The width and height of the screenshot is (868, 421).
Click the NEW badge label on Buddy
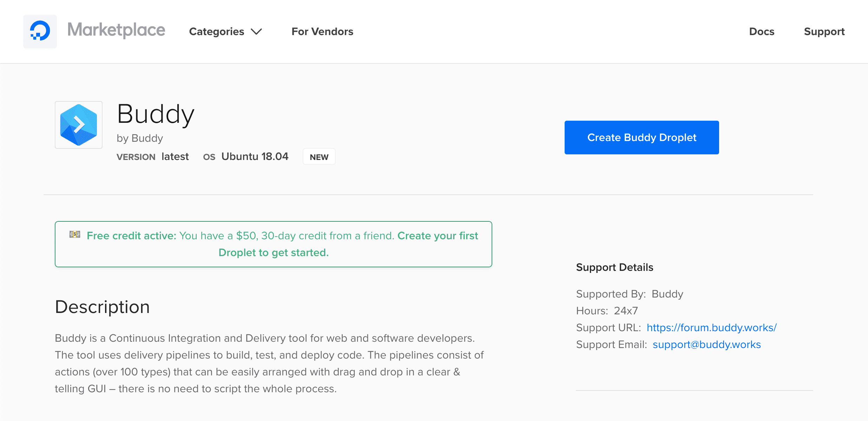319,156
